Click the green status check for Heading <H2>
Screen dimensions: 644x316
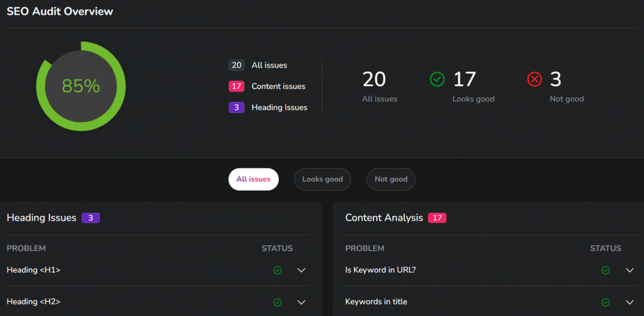(277, 302)
